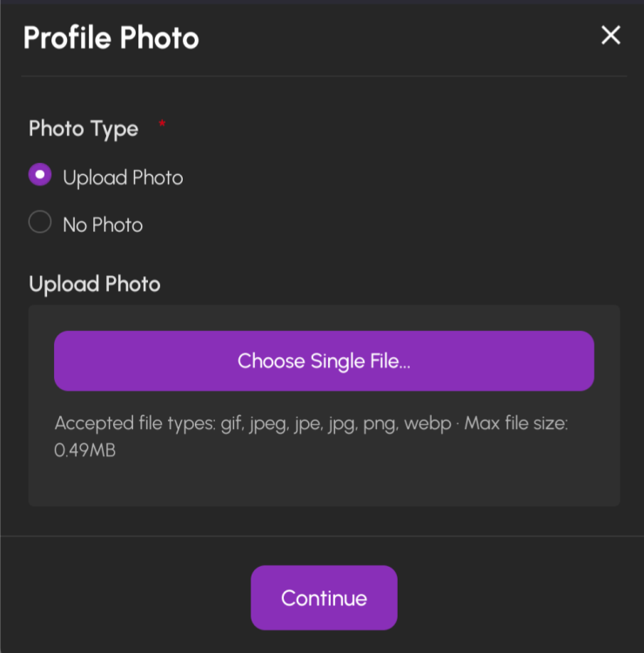Click the Profile Photo dialog title
Viewport: 644px width, 653px height.
pyautogui.click(x=111, y=38)
